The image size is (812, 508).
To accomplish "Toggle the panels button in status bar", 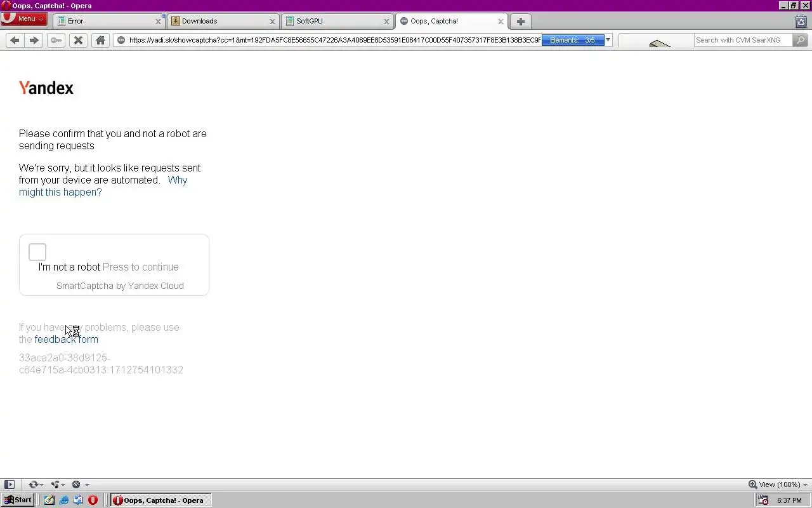I will (10, 485).
